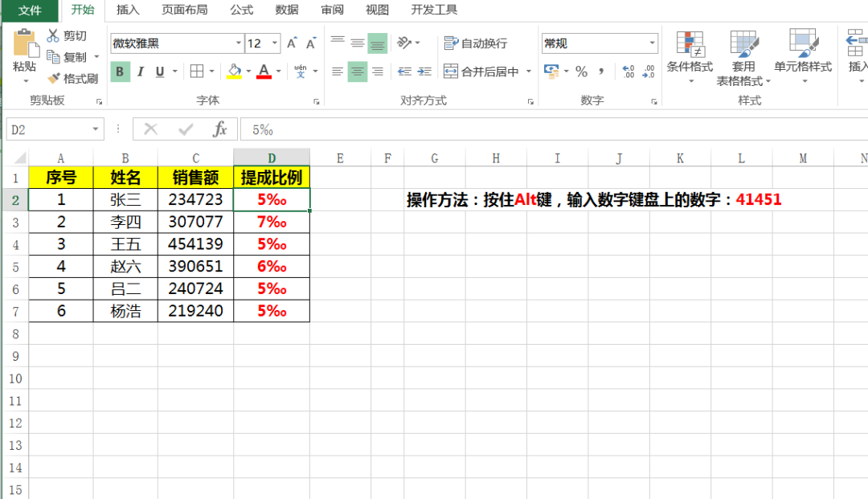The width and height of the screenshot is (868, 499).
Task: Click the phonetic guide wén icon
Action: [x=301, y=72]
